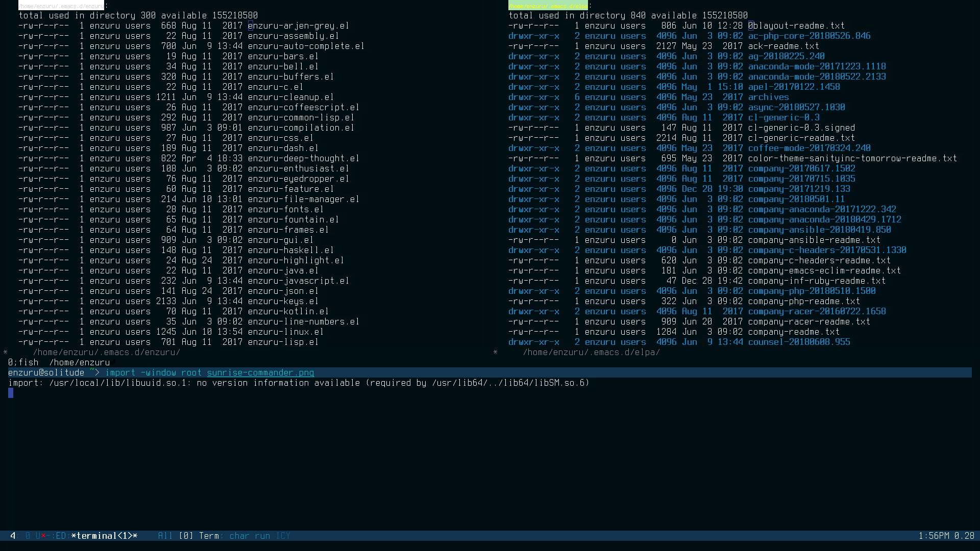The image size is (980, 551).
Task: Click *terminal<1>* buffer name in mode line
Action: (x=105, y=536)
